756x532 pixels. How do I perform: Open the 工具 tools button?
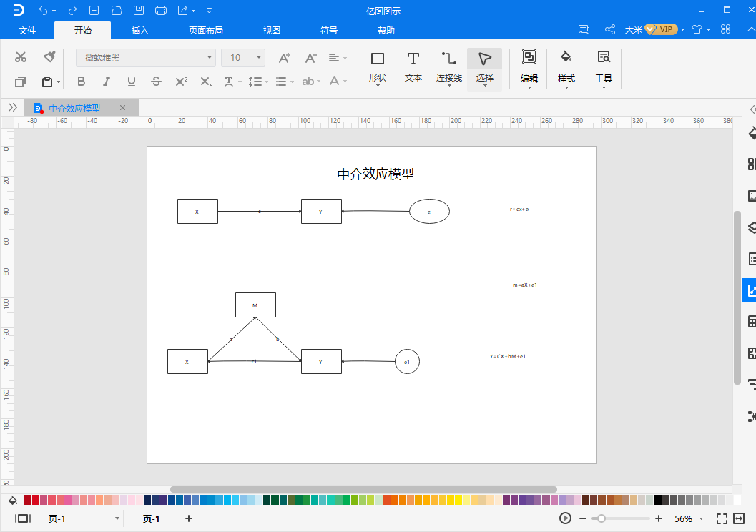pyautogui.click(x=603, y=69)
